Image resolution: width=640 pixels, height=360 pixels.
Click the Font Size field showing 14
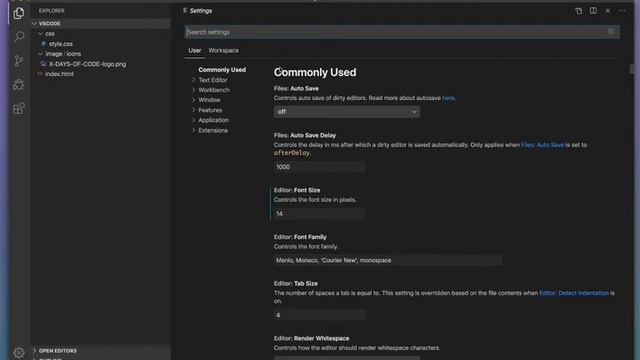click(x=319, y=213)
